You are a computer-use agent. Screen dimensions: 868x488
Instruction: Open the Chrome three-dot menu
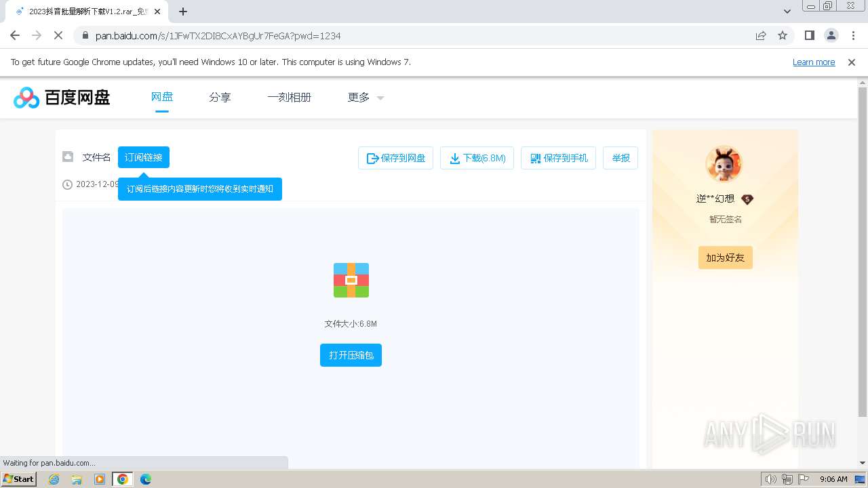[853, 35]
